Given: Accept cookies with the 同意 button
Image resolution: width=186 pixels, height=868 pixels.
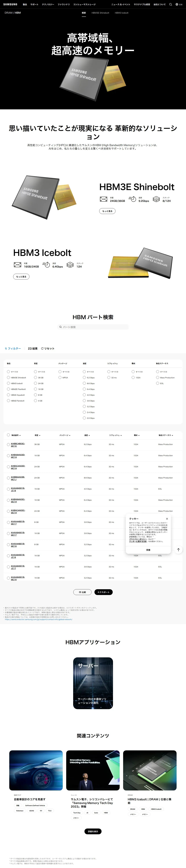Looking at the screenshot, I should (x=148, y=550).
